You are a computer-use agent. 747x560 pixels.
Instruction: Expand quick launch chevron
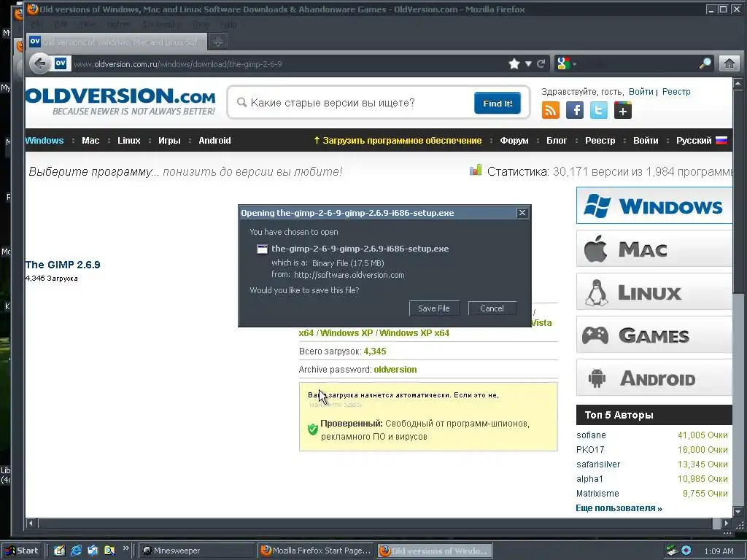125,548
